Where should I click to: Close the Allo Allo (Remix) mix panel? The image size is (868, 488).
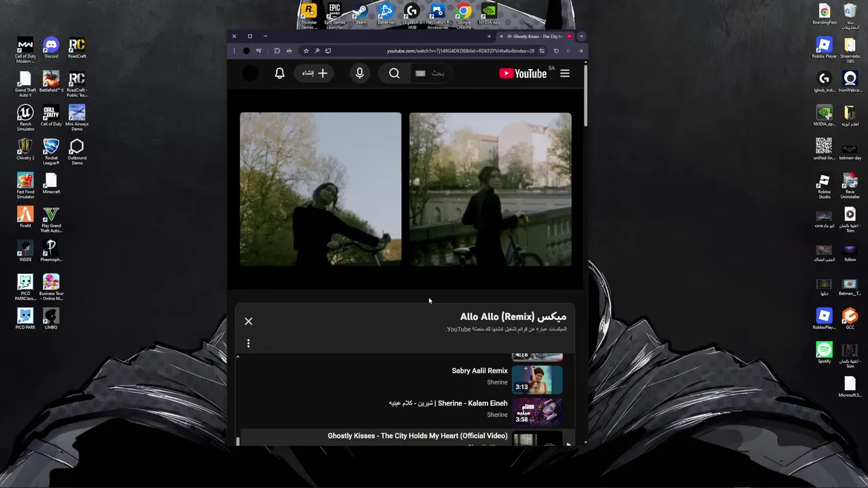pyautogui.click(x=248, y=321)
